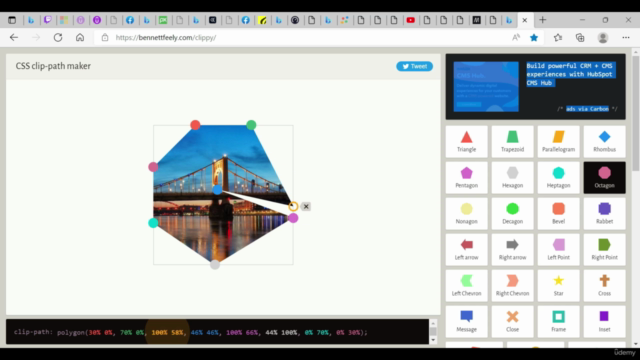Select the Cross shape
The image size is (640, 360).
coord(604,285)
